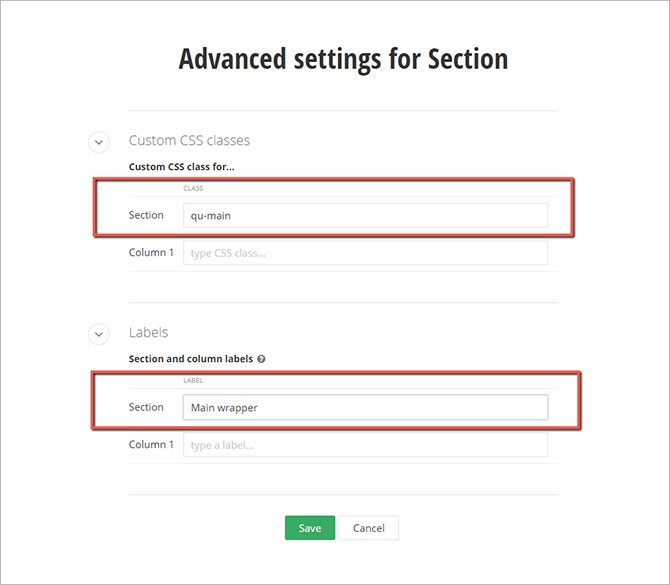Focus the Column 1 label input

coord(365,445)
